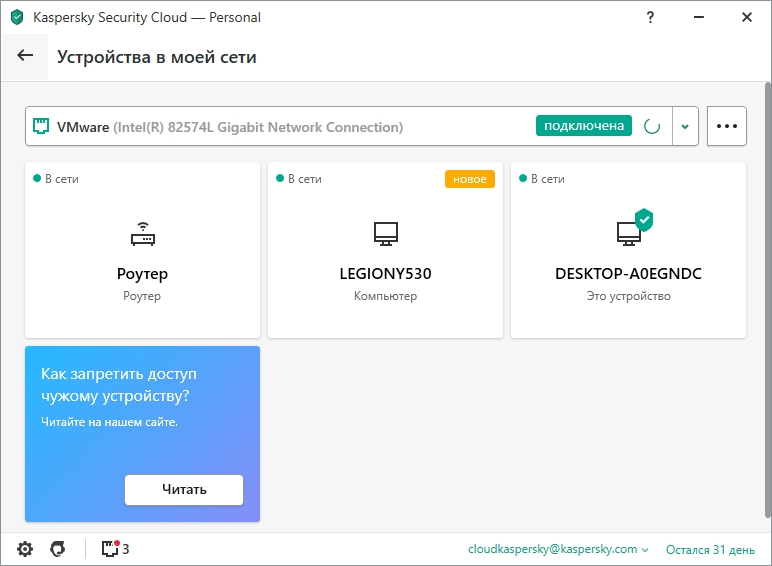Select the LEGIONY530 device name
Screen dimensions: 772x566
[386, 274]
